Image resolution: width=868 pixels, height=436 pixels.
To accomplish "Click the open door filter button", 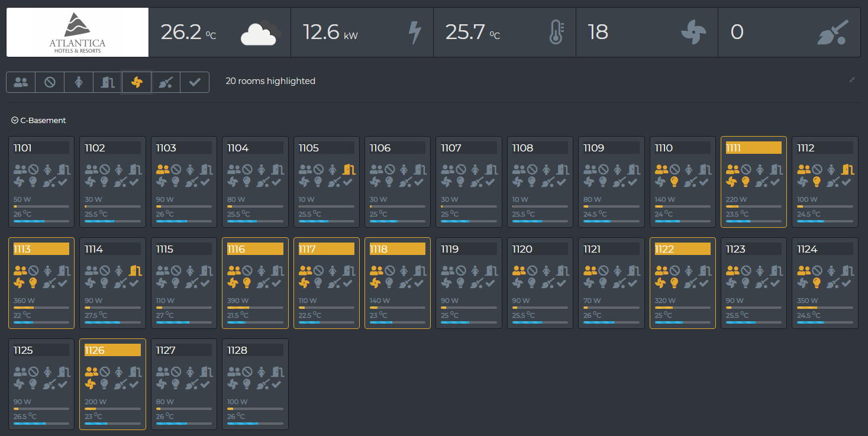I will (107, 83).
